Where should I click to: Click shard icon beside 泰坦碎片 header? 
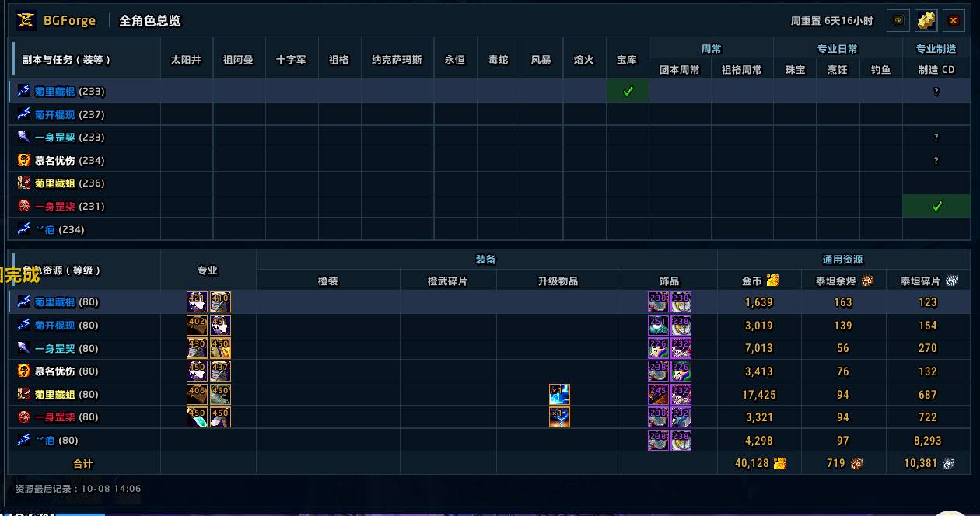[x=952, y=281]
